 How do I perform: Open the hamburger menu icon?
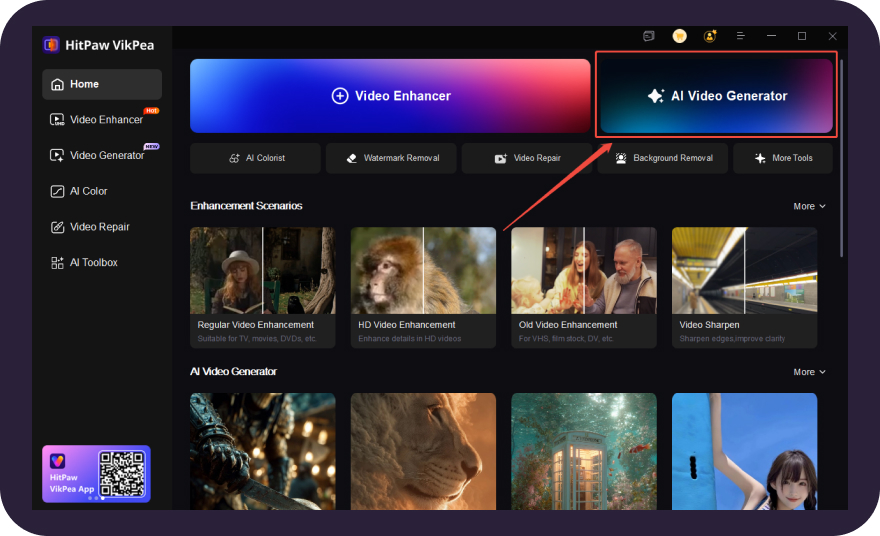(x=740, y=36)
